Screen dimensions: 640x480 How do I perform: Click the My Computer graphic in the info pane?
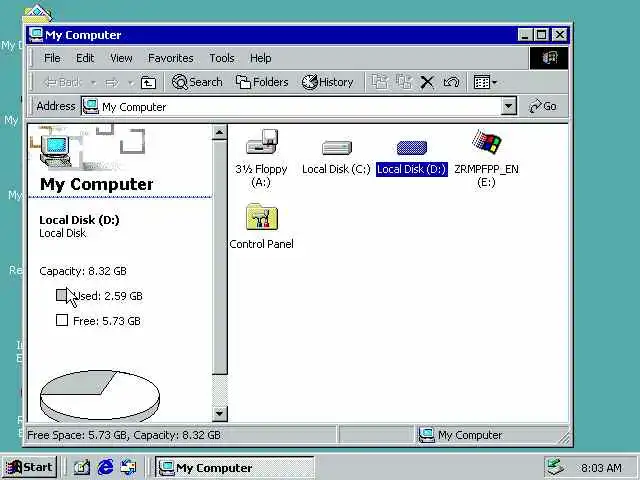pyautogui.click(x=56, y=151)
